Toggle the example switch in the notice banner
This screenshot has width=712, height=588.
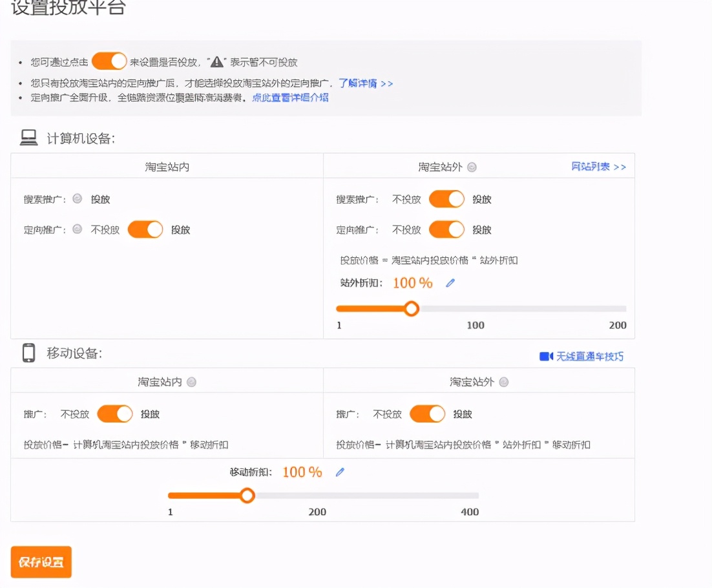coord(108,60)
